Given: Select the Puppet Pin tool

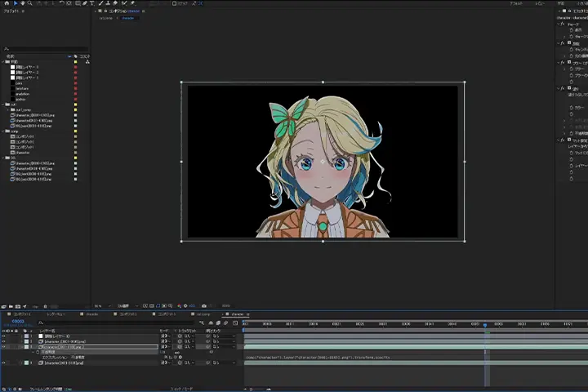Looking at the screenshot, I should click(133, 3).
